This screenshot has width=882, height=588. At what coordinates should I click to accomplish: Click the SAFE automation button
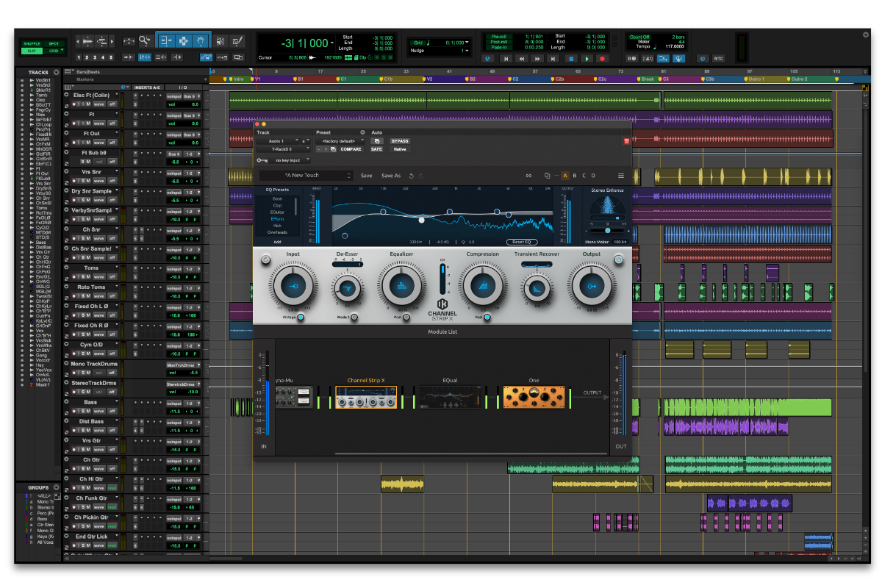pyautogui.click(x=376, y=149)
